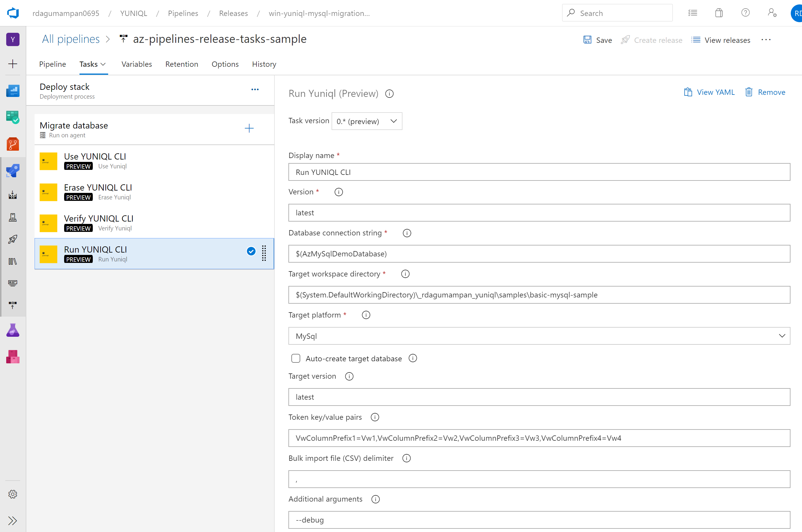
Task: Open Marketplace shopping bag icon
Action: pyautogui.click(x=719, y=13)
